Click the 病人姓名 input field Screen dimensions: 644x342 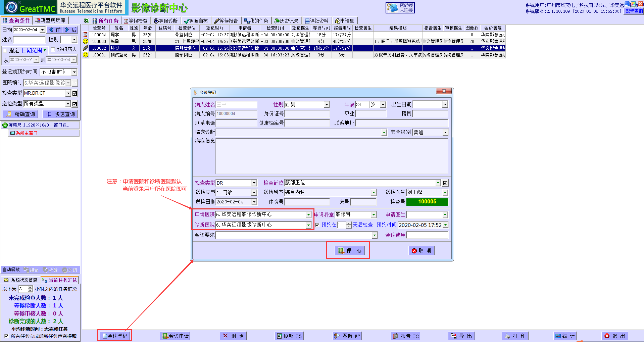236,104
